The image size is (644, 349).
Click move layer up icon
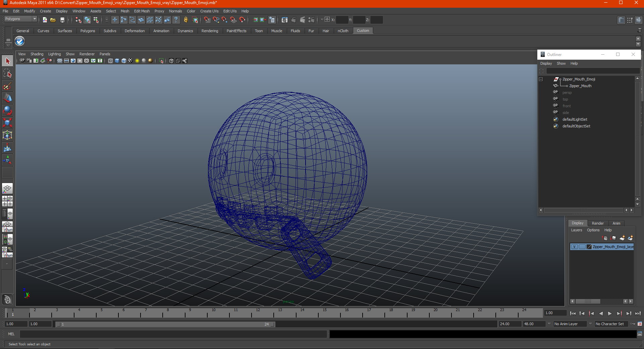point(605,238)
